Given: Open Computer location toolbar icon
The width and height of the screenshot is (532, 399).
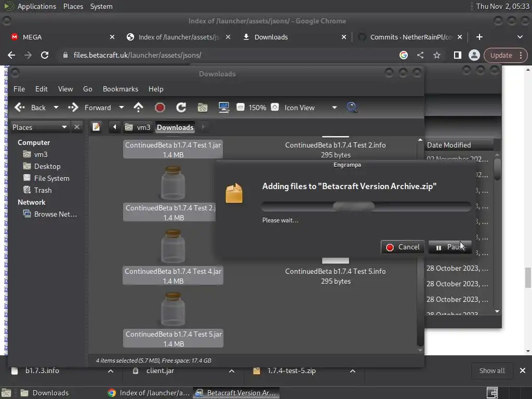Looking at the screenshot, I should (x=224, y=108).
